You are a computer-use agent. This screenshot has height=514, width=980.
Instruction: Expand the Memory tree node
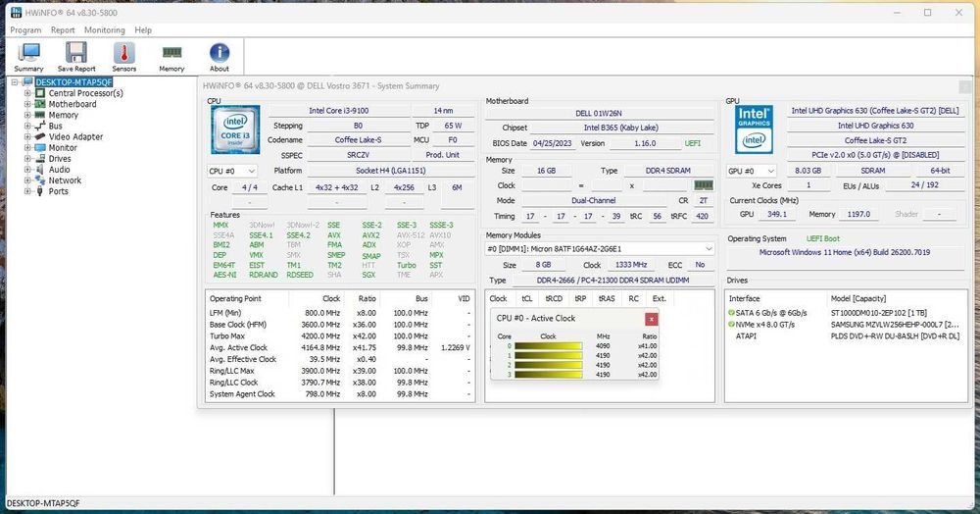pos(27,115)
